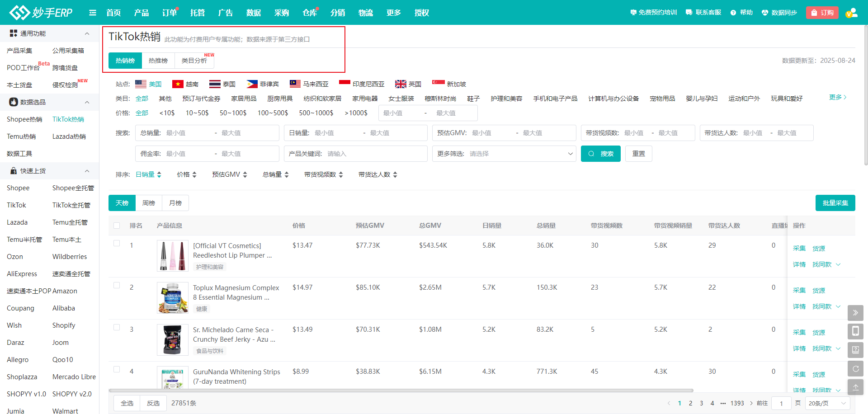
Task: Click the 搜索 search button
Action: 601,154
